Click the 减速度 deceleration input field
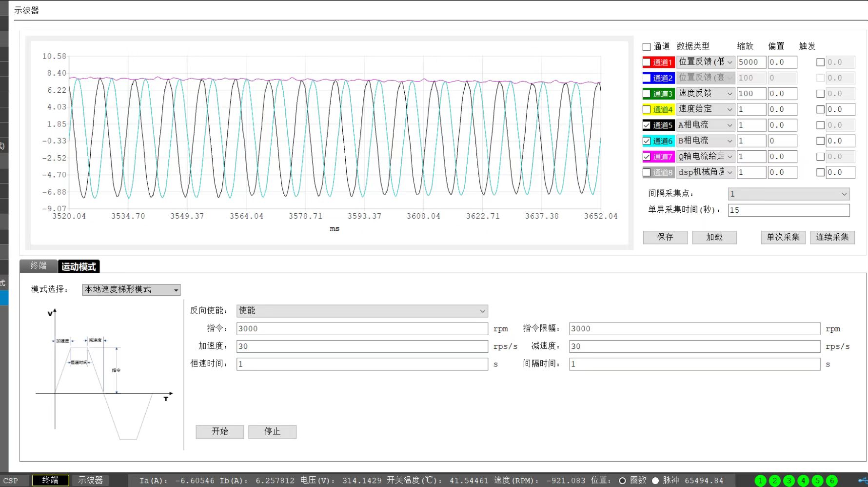Screen dimensions: 868x487 click(x=694, y=346)
